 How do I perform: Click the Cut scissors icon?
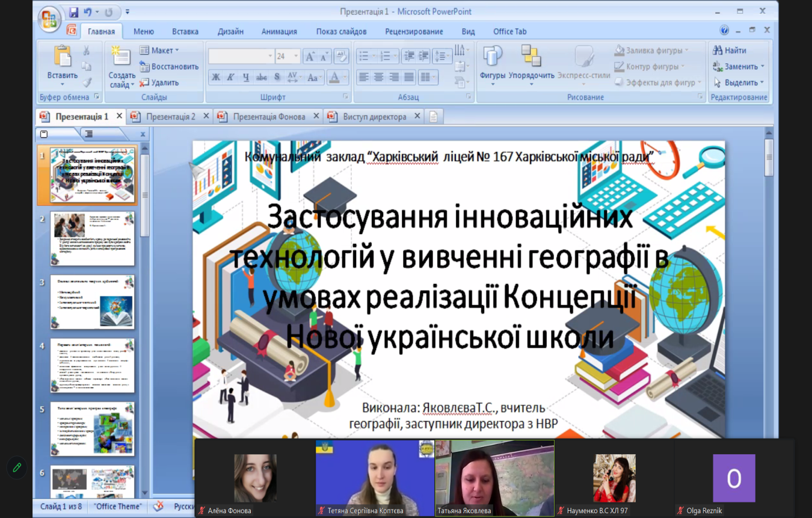pyautogui.click(x=87, y=51)
